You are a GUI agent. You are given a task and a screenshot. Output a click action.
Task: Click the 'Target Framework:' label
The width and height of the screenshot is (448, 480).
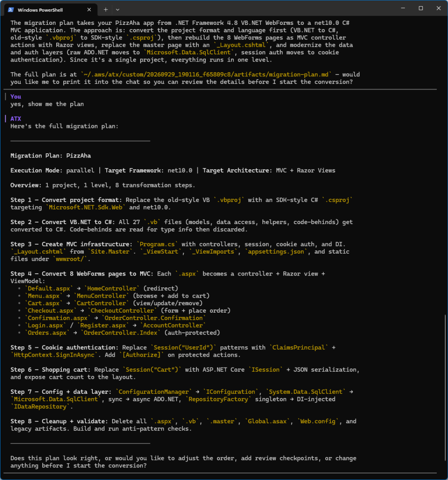(x=134, y=171)
